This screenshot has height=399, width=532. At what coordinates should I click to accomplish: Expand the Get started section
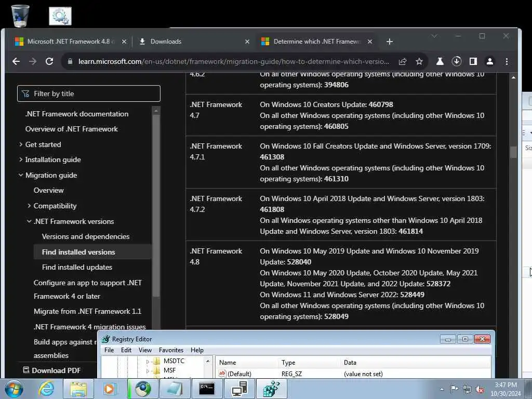[x=21, y=144]
